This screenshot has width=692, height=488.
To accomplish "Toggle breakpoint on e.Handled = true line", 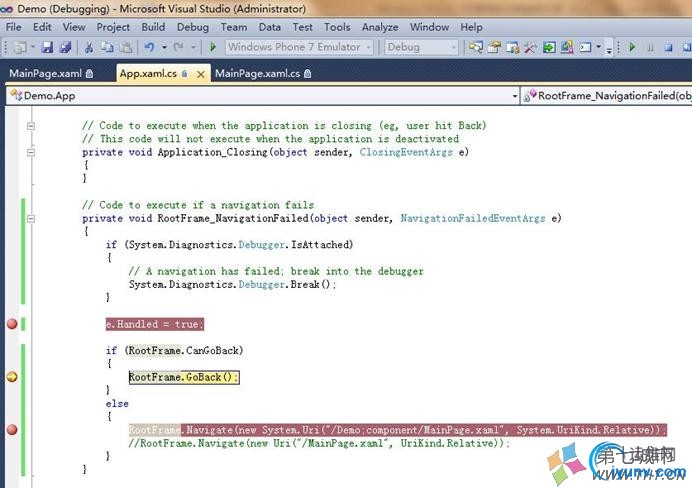I will [12, 324].
